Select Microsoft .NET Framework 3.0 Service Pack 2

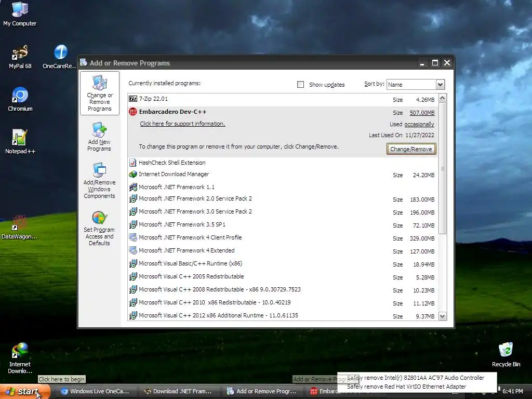pyautogui.click(x=283, y=212)
